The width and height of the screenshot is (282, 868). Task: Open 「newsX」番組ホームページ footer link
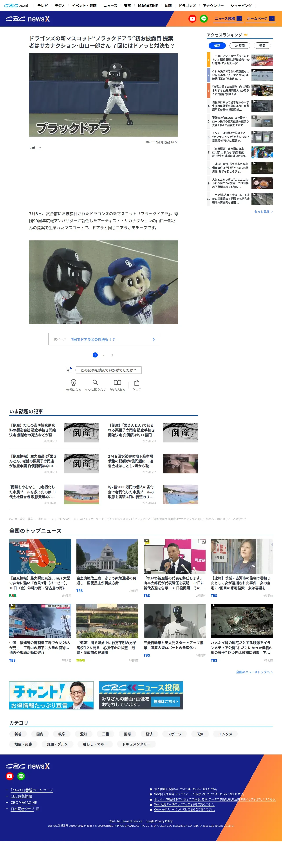point(32,790)
